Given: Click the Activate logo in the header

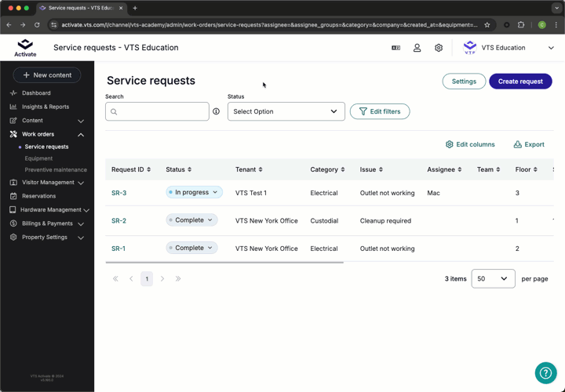Looking at the screenshot, I should pos(25,48).
